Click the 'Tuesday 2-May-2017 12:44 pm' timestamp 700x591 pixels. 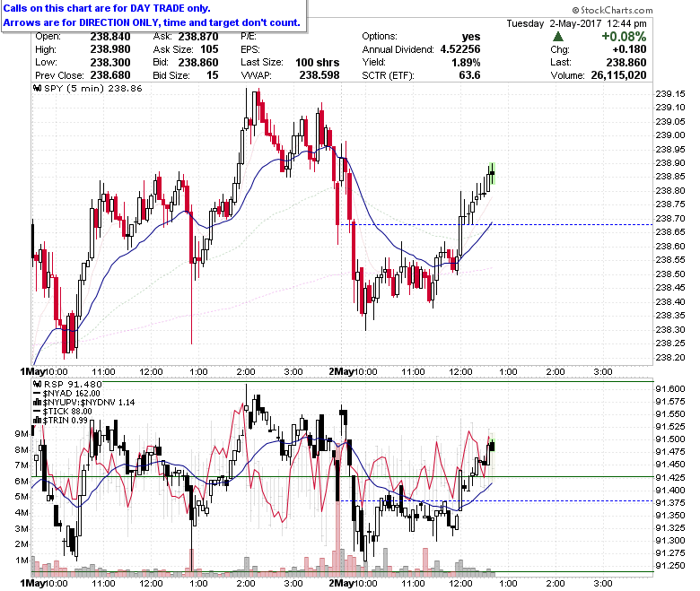[x=576, y=23]
